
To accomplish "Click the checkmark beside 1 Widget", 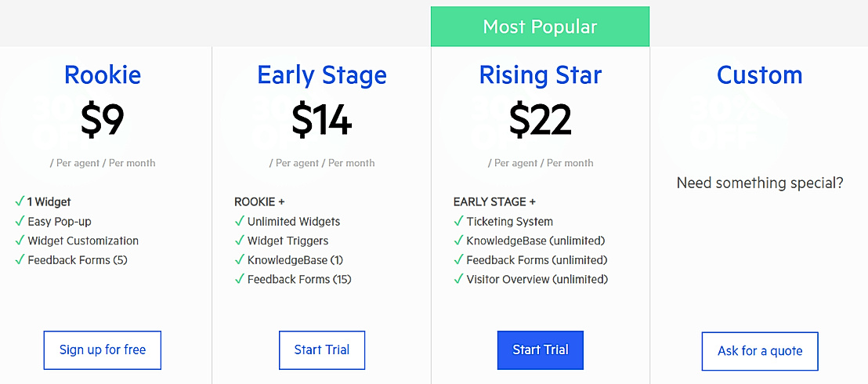I will (x=20, y=201).
